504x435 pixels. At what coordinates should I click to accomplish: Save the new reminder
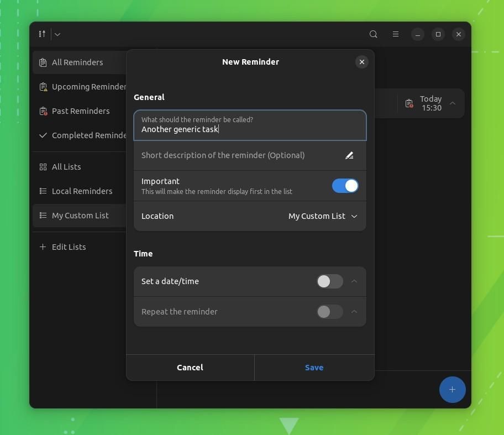(314, 367)
